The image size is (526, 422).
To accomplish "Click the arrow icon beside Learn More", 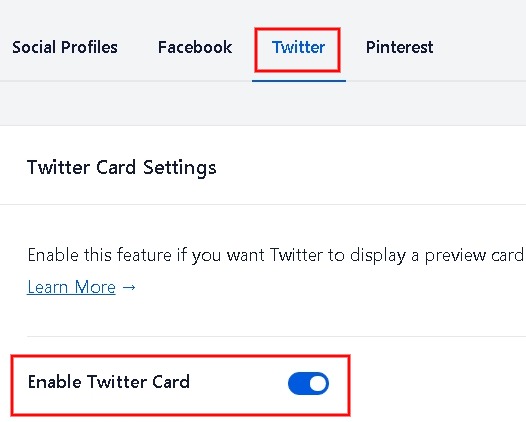I will [129, 287].
